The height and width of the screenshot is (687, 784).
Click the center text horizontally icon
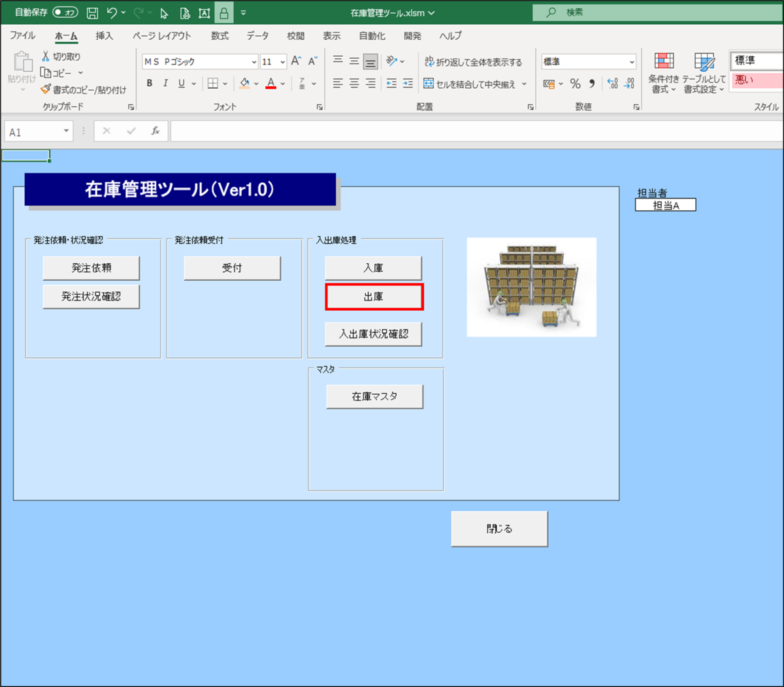pyautogui.click(x=354, y=83)
